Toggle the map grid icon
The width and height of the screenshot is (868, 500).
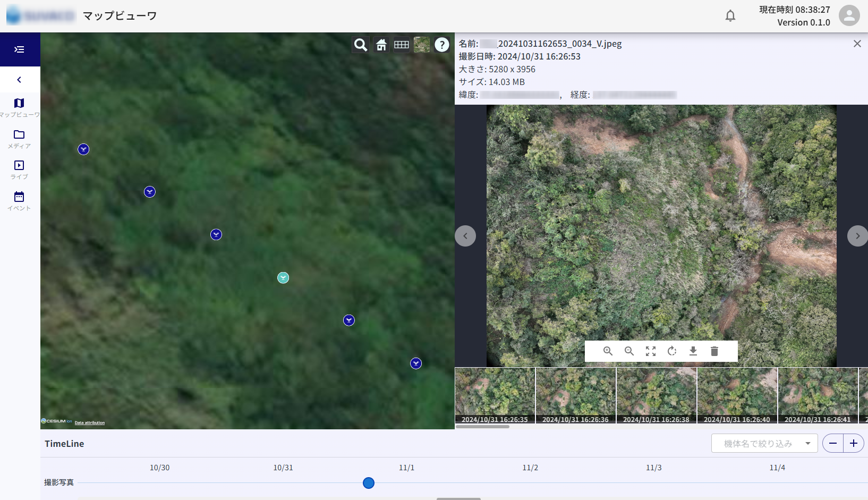click(402, 45)
